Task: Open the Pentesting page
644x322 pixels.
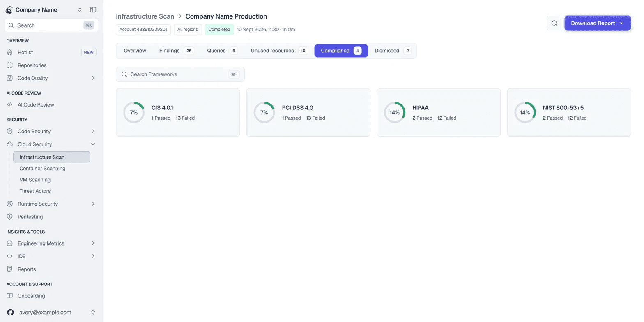Action: pyautogui.click(x=51, y=217)
